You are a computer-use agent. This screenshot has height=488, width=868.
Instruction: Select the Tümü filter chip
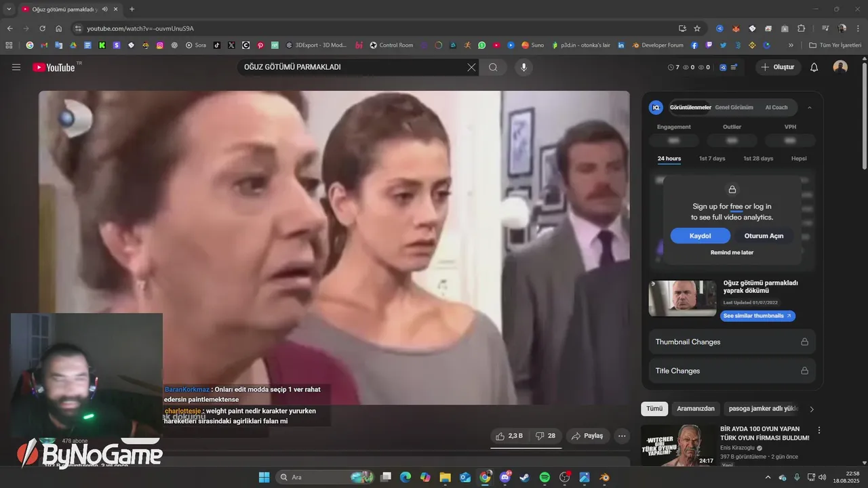click(x=654, y=409)
